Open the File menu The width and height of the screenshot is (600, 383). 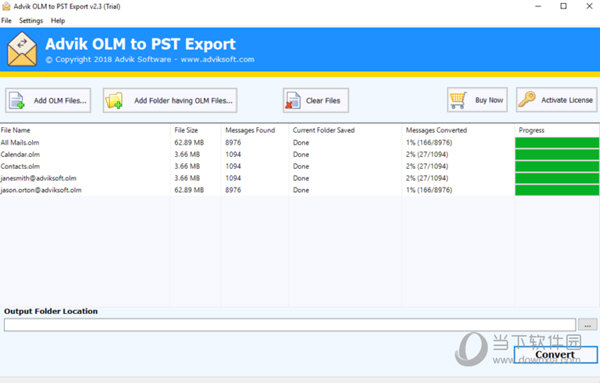(6, 21)
